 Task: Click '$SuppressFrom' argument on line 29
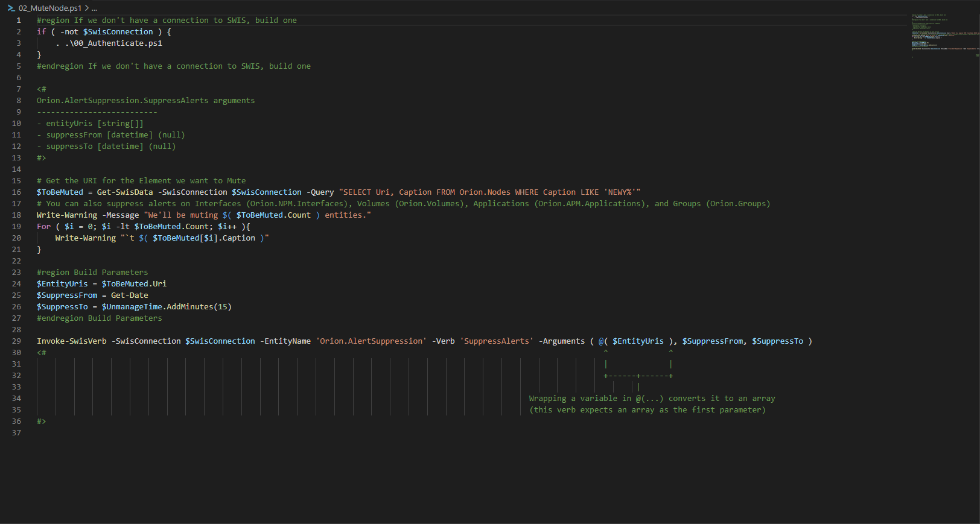[x=713, y=341]
